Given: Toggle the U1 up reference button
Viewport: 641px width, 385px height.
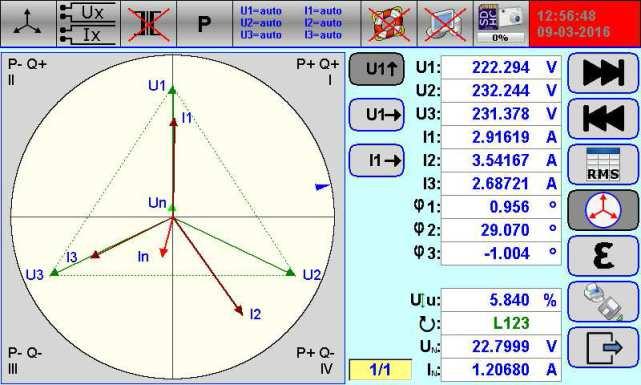Looking at the screenshot, I should tap(377, 69).
